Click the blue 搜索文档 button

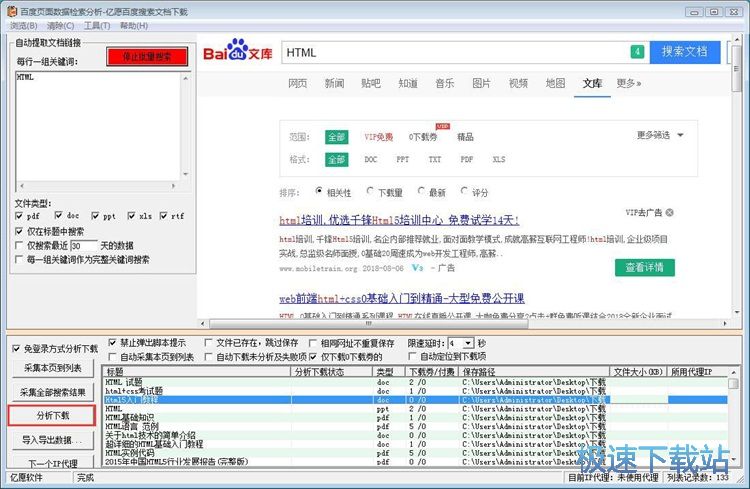685,52
